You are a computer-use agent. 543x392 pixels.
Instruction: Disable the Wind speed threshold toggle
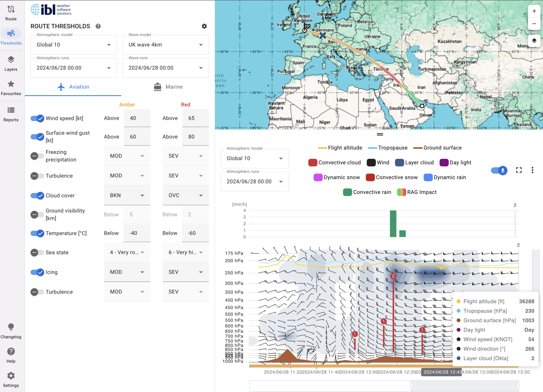click(37, 118)
